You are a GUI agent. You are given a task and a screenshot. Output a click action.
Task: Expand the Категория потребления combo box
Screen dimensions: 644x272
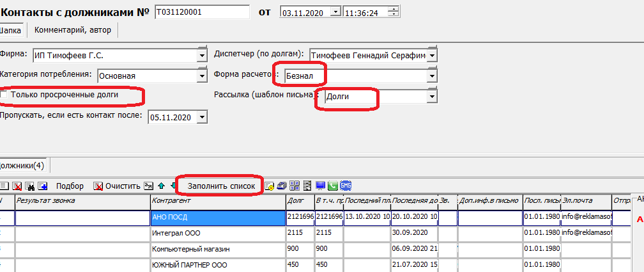tap(203, 76)
